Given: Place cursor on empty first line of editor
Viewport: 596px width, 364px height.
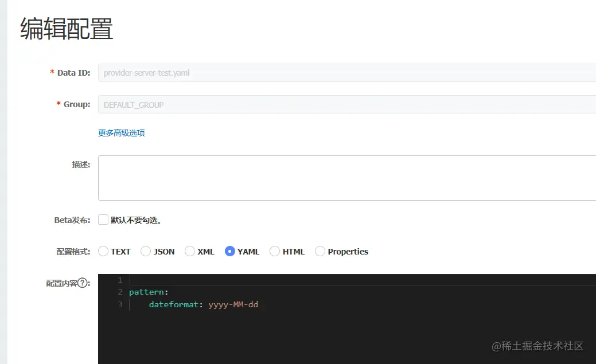Looking at the screenshot, I should [363, 280].
